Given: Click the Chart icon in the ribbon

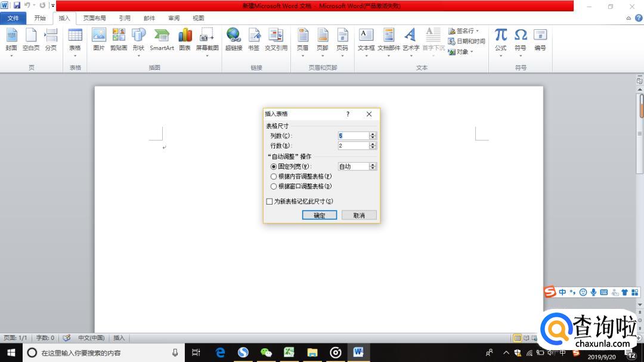Looking at the screenshot, I should coord(185,38).
